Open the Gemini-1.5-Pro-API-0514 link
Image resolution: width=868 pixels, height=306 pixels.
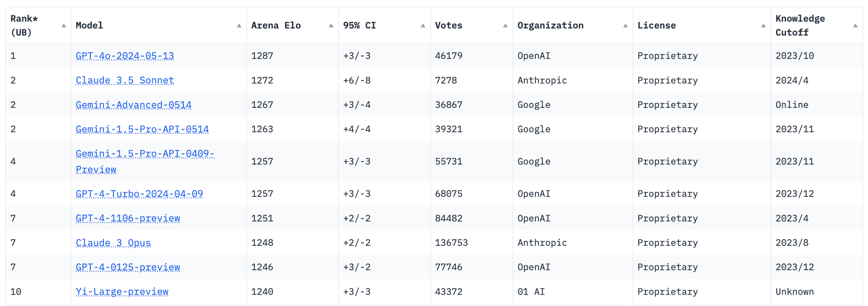[142, 129]
